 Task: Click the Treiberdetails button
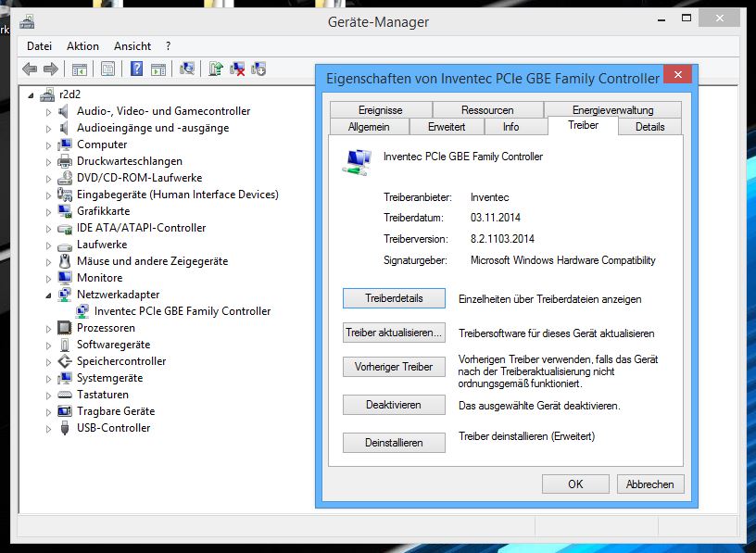(394, 298)
